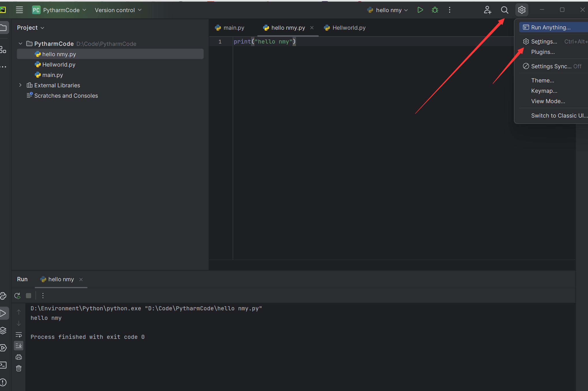Click line number 1 in the gutter

[220, 41]
